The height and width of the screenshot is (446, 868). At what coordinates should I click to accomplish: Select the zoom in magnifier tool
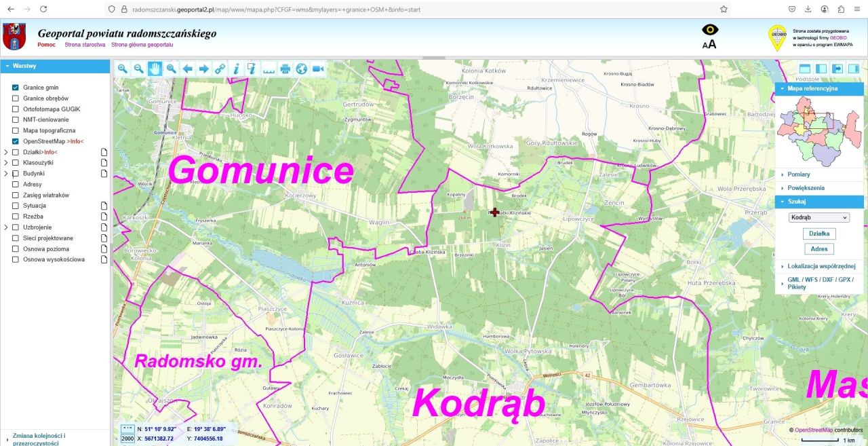pyautogui.click(x=123, y=69)
